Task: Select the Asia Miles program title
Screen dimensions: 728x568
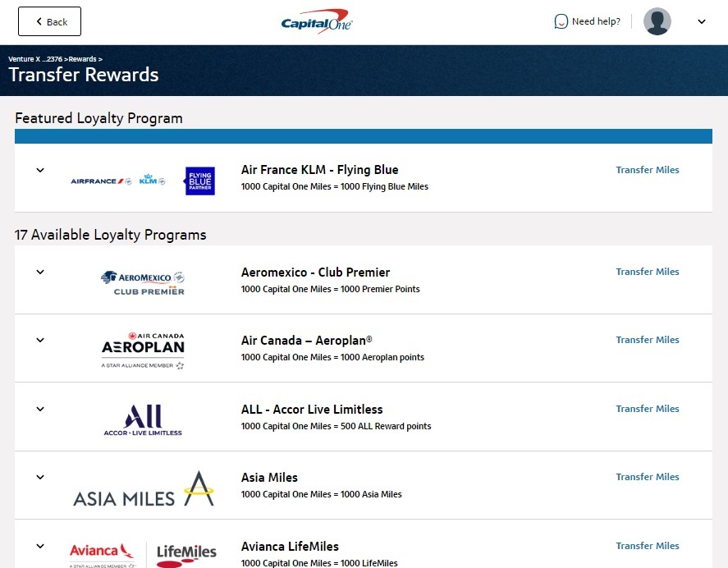Action: (269, 478)
